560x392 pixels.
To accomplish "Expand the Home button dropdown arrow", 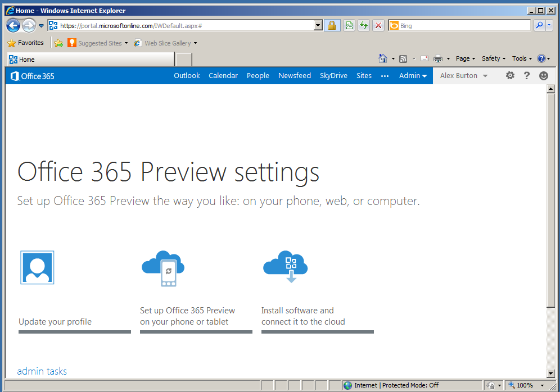I will [x=393, y=58].
